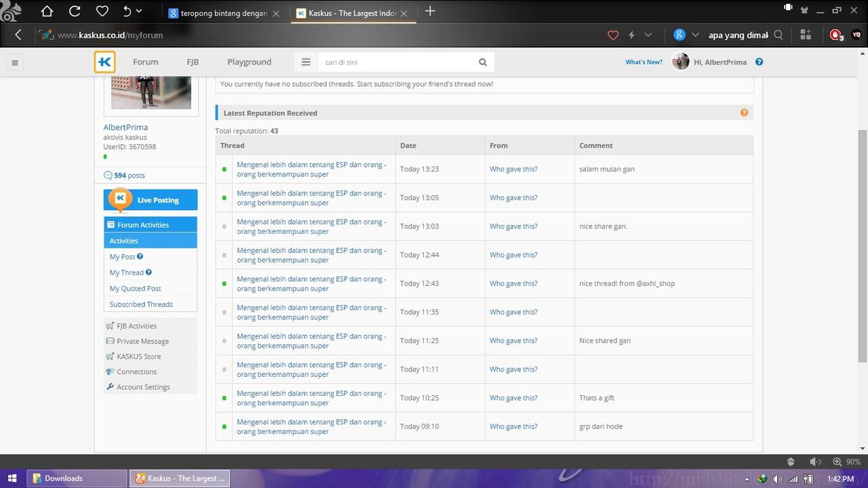Click the Windows Start button
Screen dimensions: 868x488
click(12, 479)
